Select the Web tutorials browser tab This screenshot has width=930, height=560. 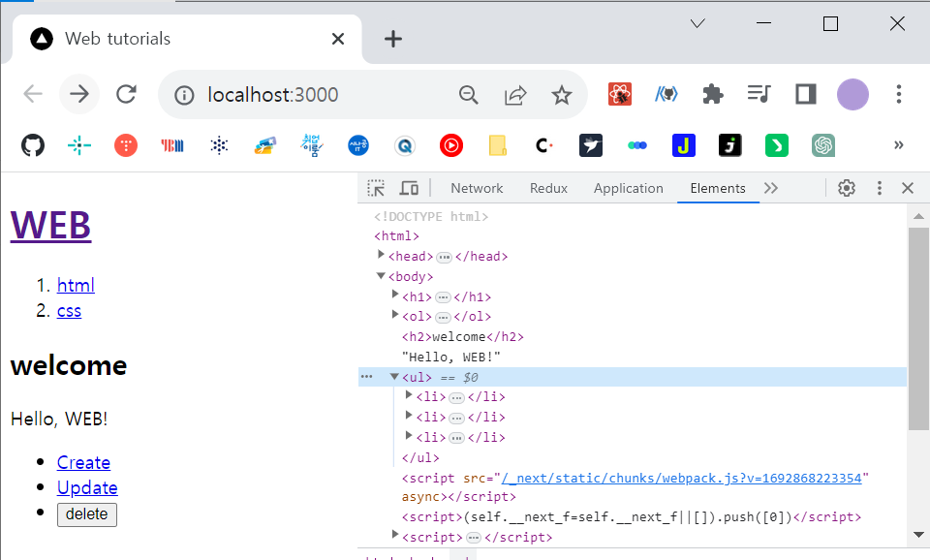pyautogui.click(x=187, y=39)
